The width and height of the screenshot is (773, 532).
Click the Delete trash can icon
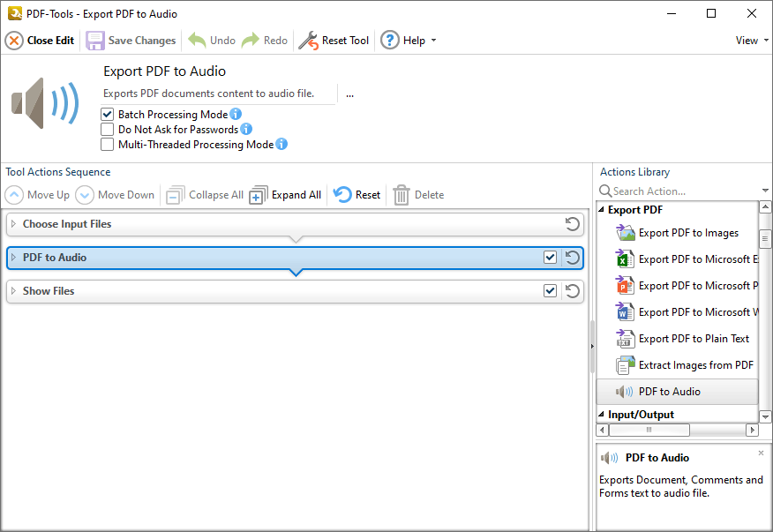tap(402, 195)
